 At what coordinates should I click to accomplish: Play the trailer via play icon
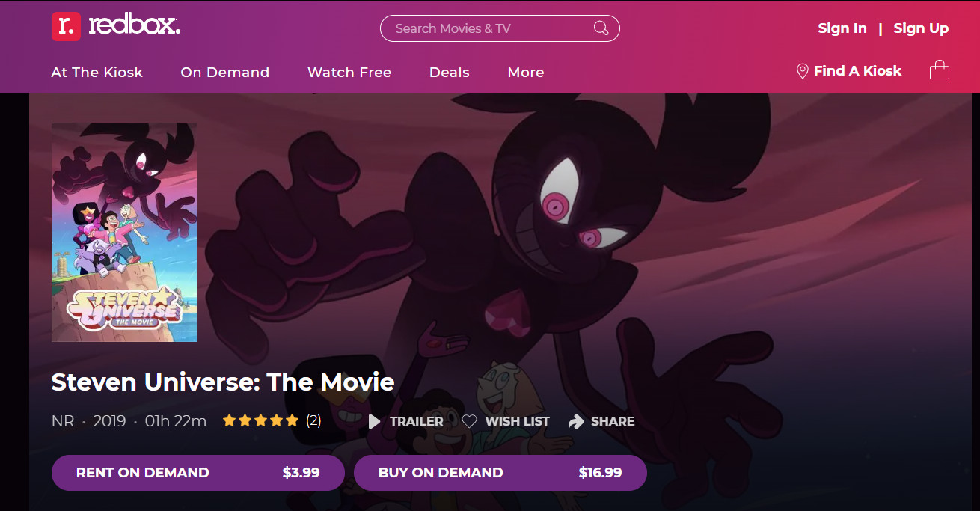(x=374, y=422)
